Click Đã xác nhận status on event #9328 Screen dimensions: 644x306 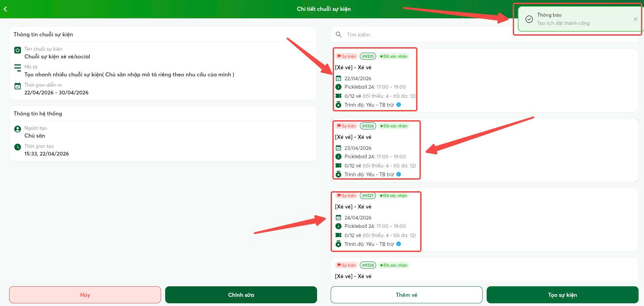(394, 265)
